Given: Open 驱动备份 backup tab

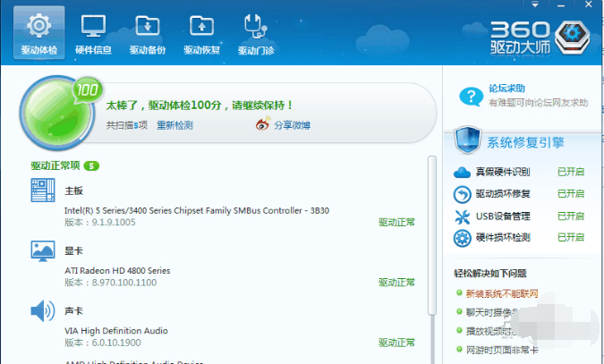Looking at the screenshot, I should [x=147, y=33].
